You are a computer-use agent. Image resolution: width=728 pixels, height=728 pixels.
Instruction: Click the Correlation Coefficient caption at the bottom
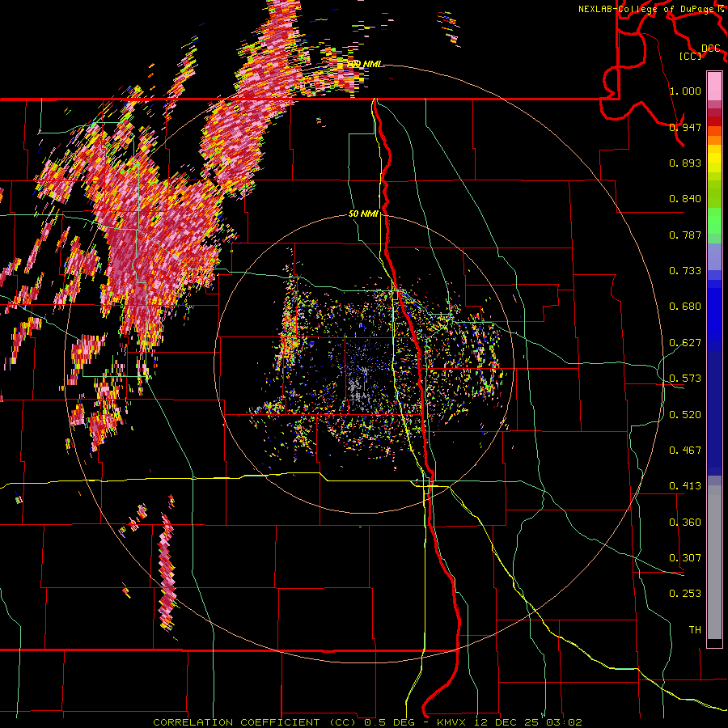coord(367,722)
